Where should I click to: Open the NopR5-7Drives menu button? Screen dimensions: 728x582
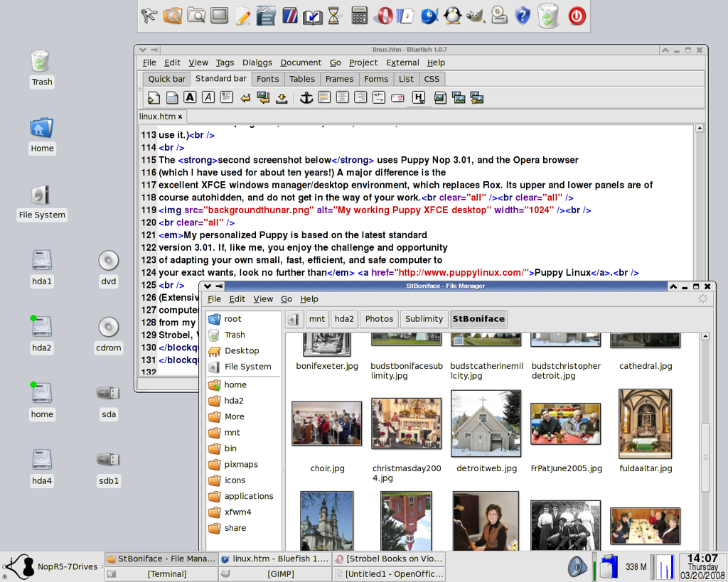tap(50, 566)
